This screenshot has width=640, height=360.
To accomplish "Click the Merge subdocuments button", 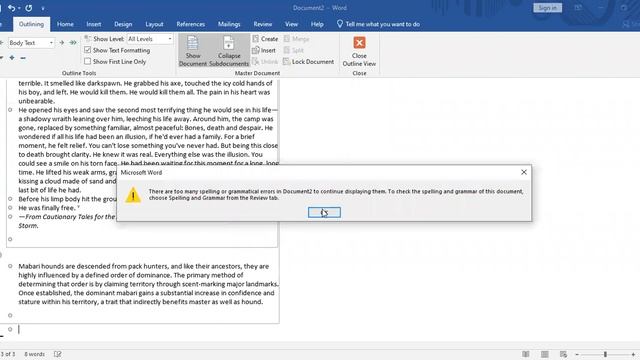I will 296,39.
